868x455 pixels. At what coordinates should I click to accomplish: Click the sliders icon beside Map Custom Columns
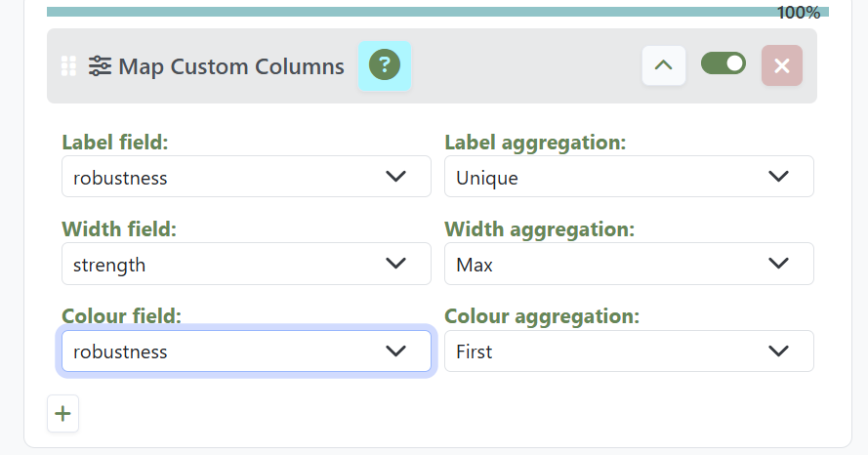[100, 66]
